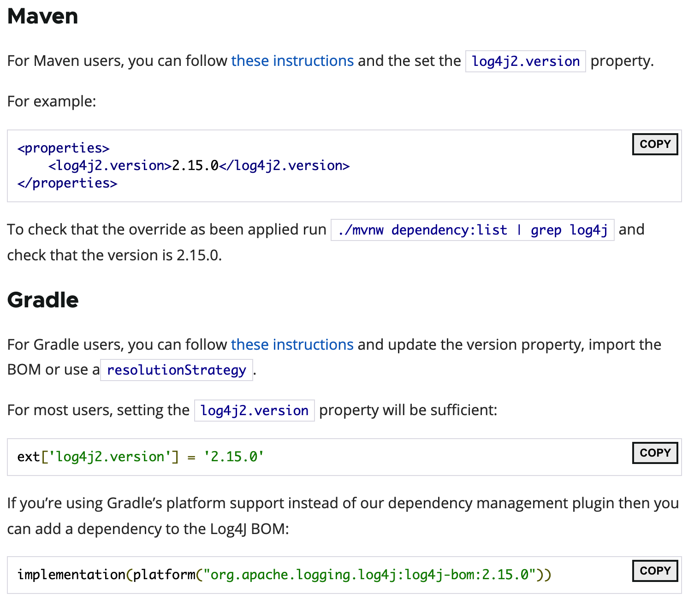Click the implementation(platform(...)) code line

[x=284, y=575]
